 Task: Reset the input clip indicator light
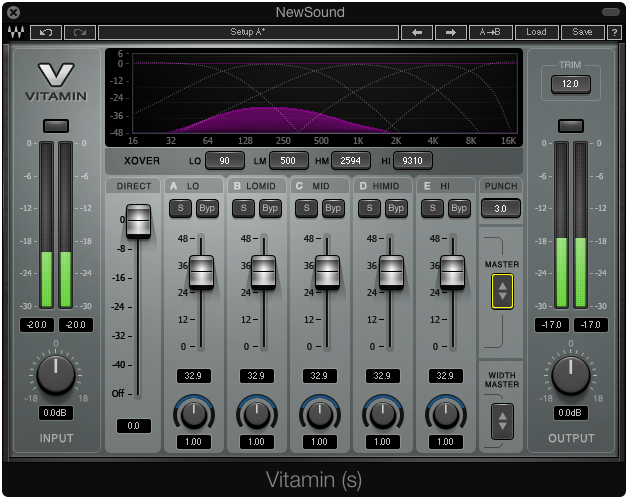click(x=56, y=126)
